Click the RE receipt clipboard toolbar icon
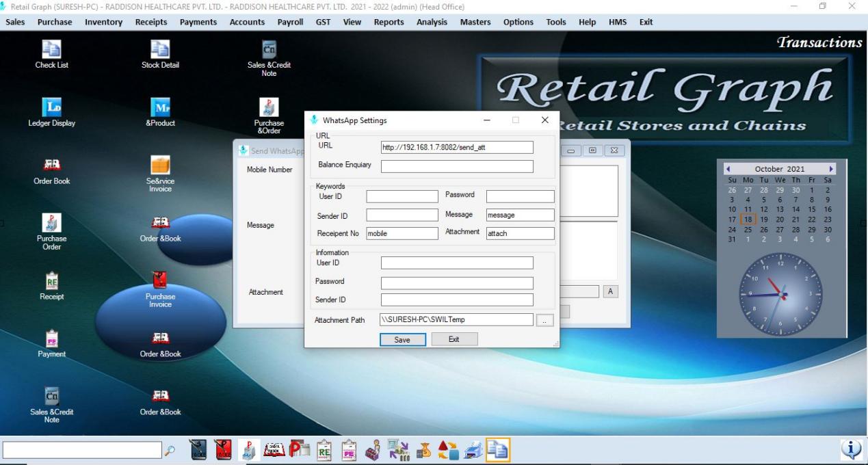This screenshot has height=465, width=868. [x=324, y=449]
